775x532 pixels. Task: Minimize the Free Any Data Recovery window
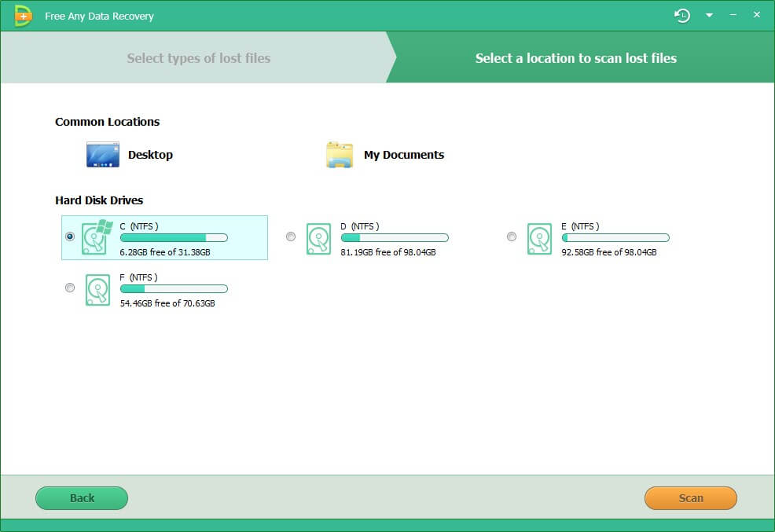[733, 15]
